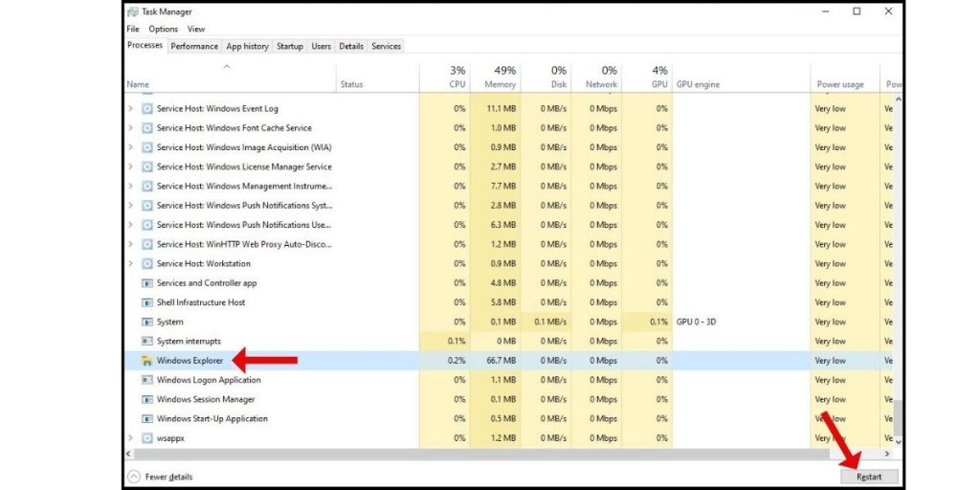This screenshot has height=490, width=980.
Task: Click the Windows Image Acquisition (WIA) gear icon
Action: (x=146, y=147)
